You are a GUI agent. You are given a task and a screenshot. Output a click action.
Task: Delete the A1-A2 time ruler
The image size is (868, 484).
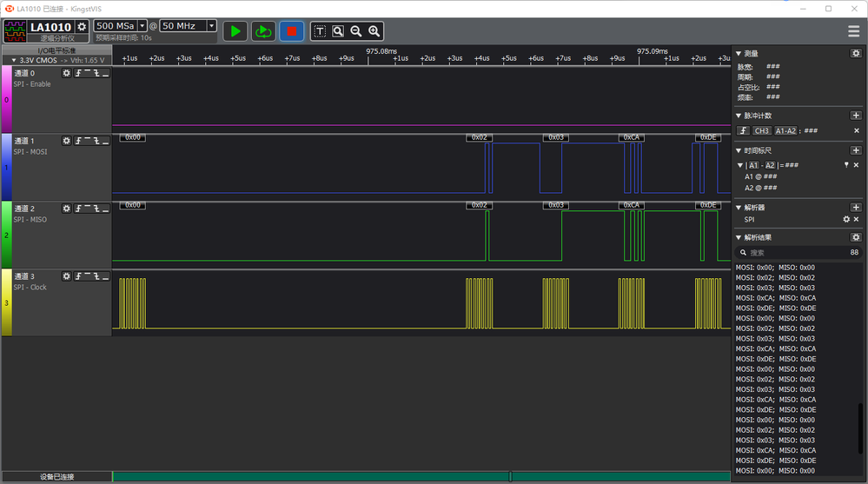(857, 165)
